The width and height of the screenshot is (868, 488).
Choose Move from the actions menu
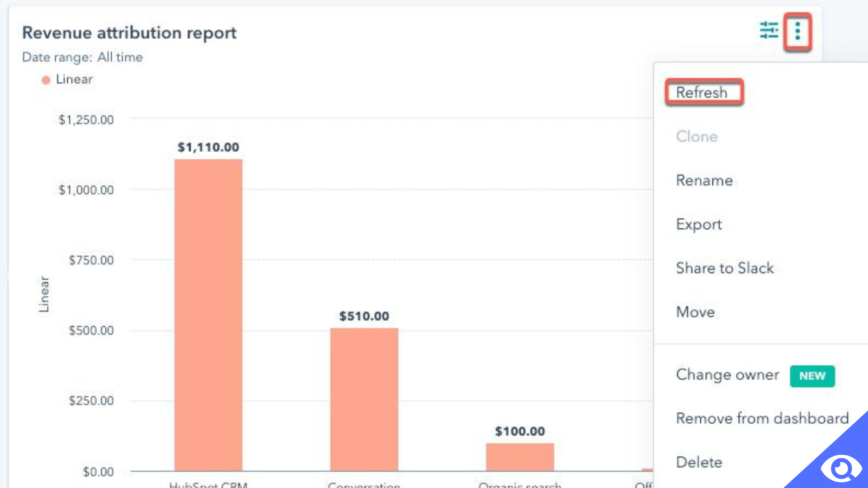(x=695, y=312)
